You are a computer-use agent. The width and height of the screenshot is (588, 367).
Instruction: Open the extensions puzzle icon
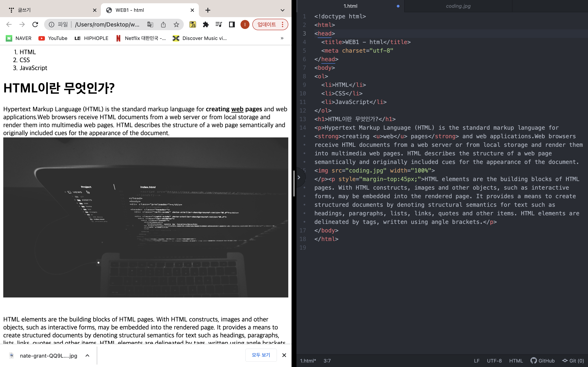[206, 24]
